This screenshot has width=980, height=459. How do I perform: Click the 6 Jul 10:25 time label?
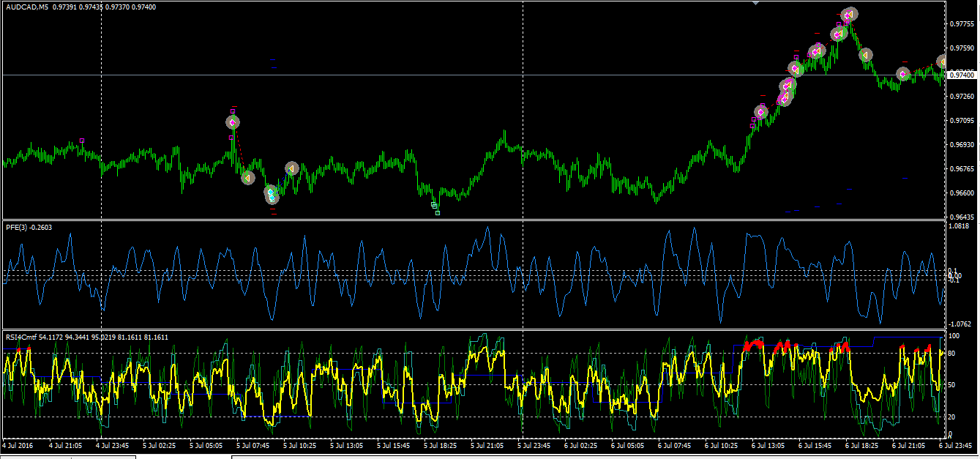pyautogui.click(x=722, y=445)
